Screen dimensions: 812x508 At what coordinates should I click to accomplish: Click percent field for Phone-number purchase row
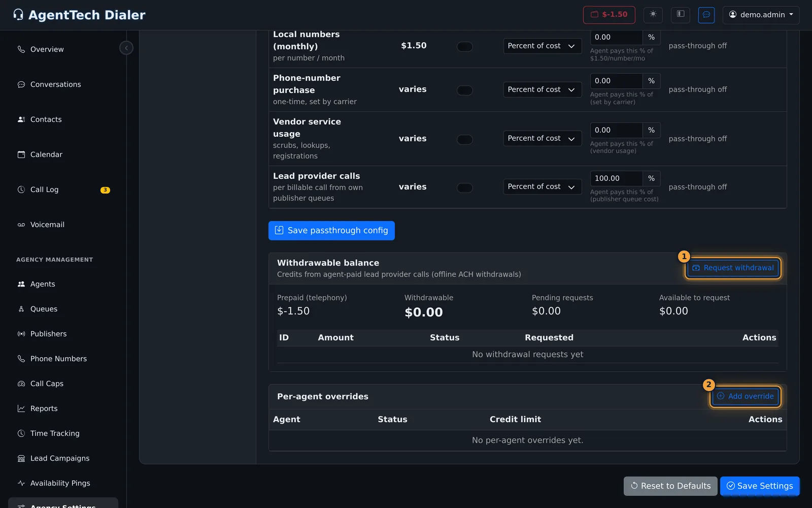click(617, 81)
